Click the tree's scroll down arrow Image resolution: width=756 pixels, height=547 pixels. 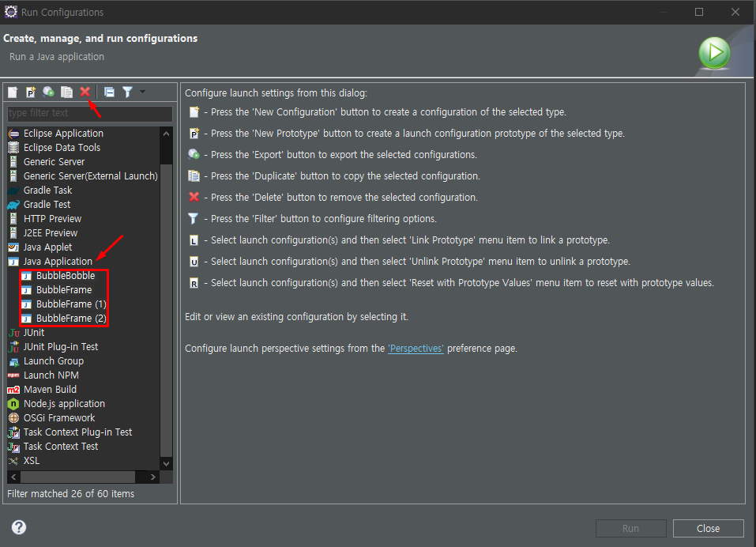tap(167, 464)
